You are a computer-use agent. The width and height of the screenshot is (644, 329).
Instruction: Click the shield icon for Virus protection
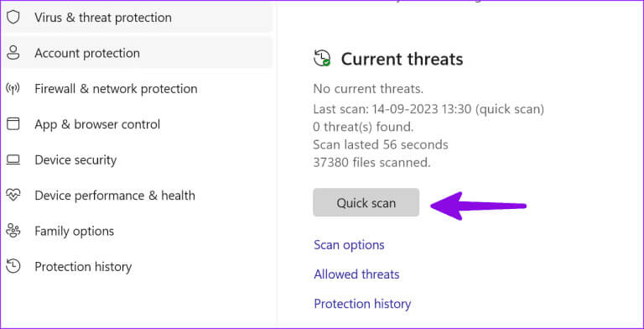coord(13,18)
